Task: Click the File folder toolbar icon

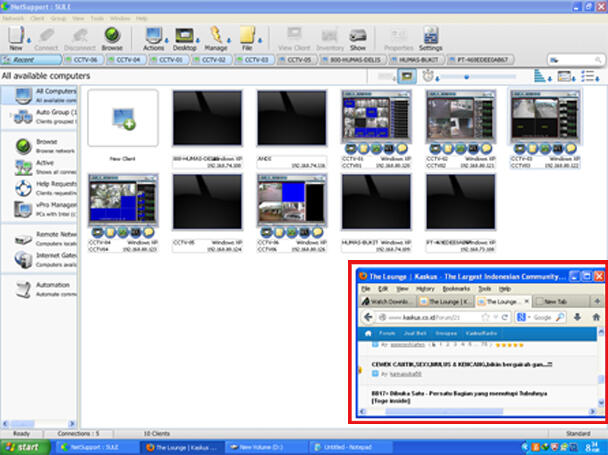Action: click(x=247, y=38)
